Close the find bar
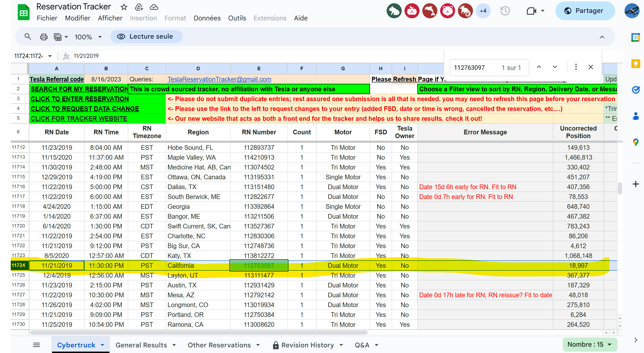 click(591, 67)
